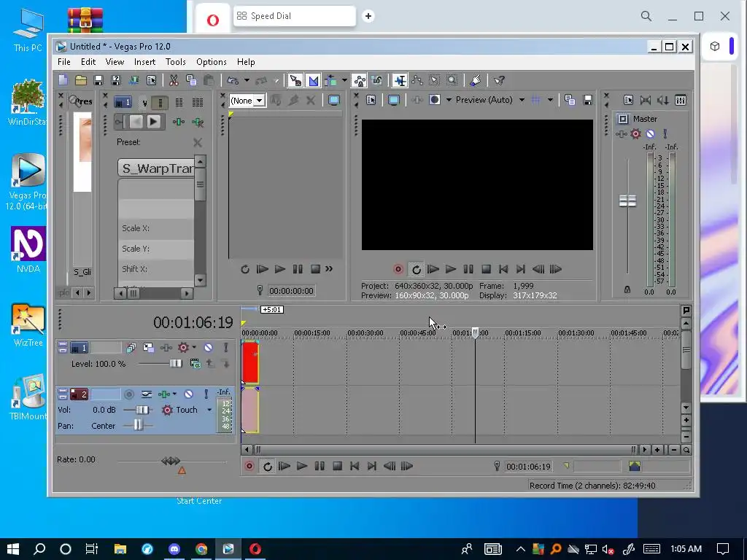Click Project Video Properties icon in preview
Screen dimensions: 747x560
(x=371, y=100)
